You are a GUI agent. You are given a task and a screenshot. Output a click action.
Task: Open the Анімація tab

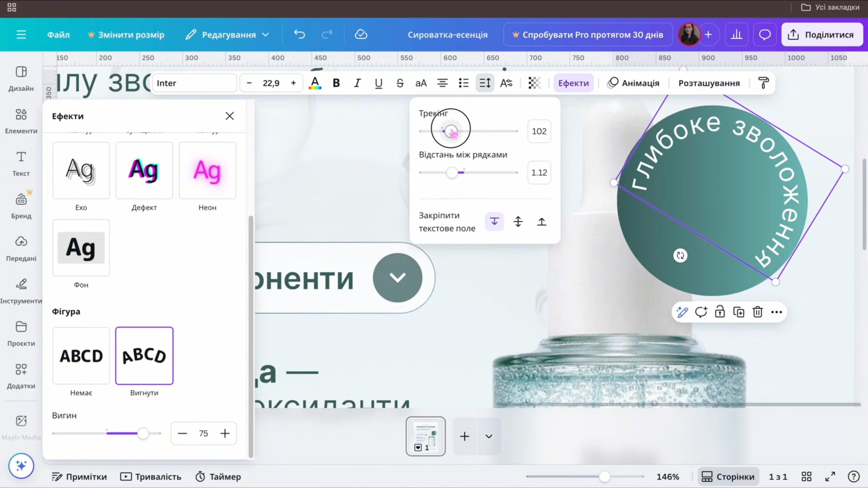[x=634, y=83]
